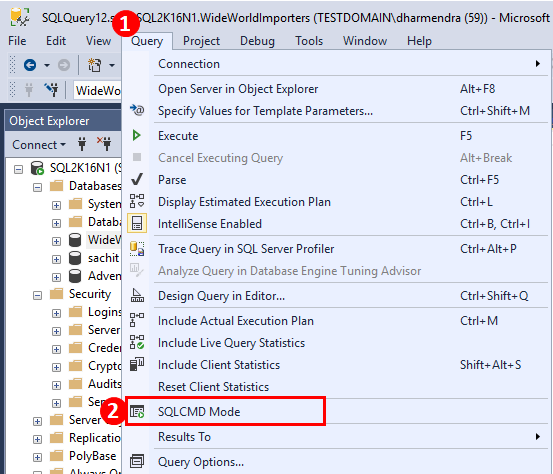Click Object Explorer disconnect plug icon
Viewport: 553px width, 474px height.
(x=104, y=145)
